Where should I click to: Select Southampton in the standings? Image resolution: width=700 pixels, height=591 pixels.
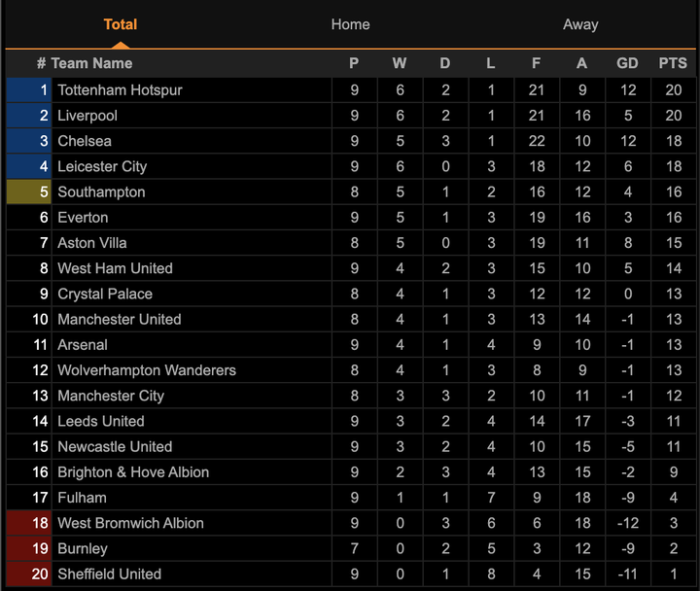[x=101, y=192]
